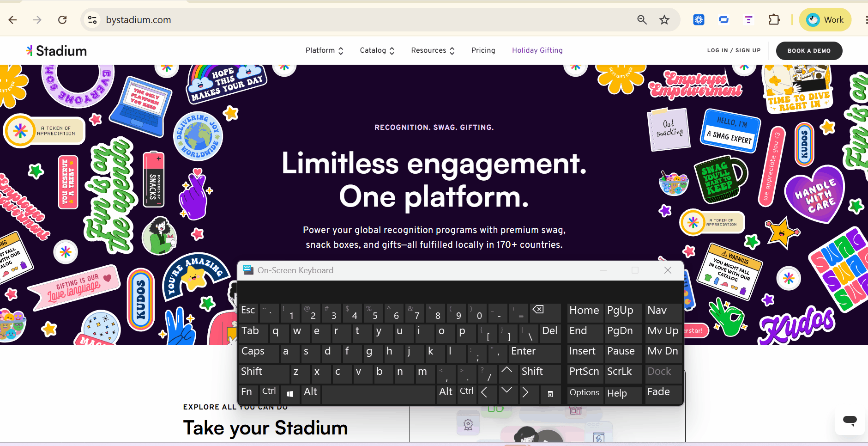Expand the Platform menu

point(325,50)
